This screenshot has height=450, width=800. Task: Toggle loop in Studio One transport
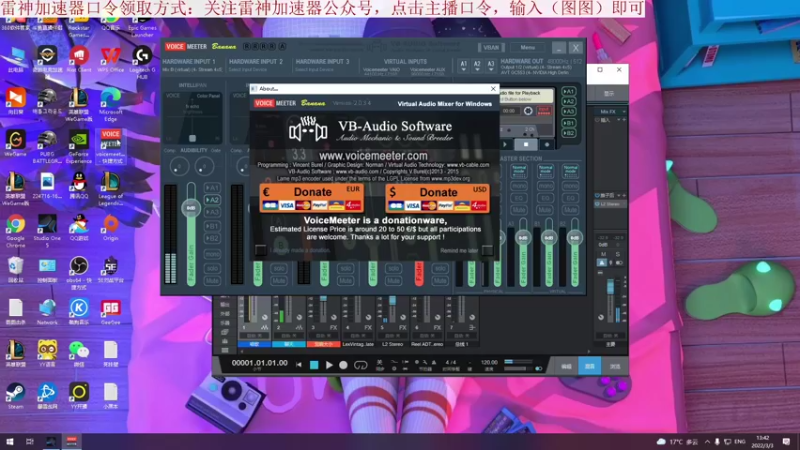pos(361,365)
